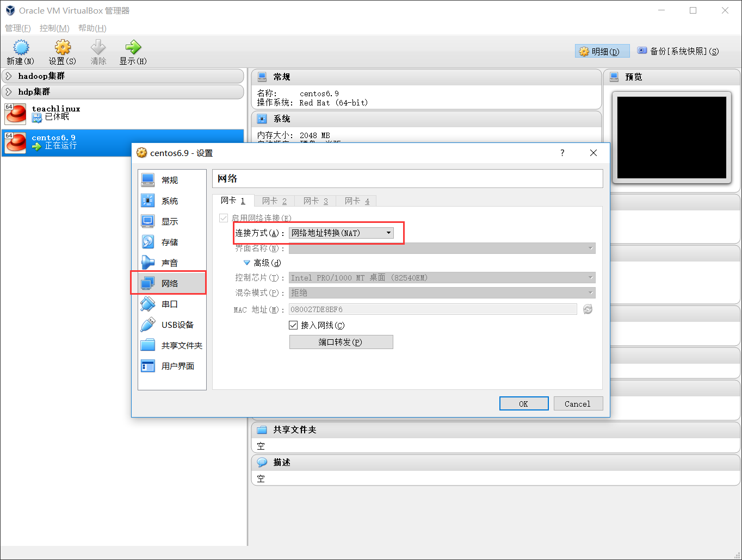The image size is (742, 560).
Task: Select the 存储 (Storage) settings category
Action: (170, 242)
